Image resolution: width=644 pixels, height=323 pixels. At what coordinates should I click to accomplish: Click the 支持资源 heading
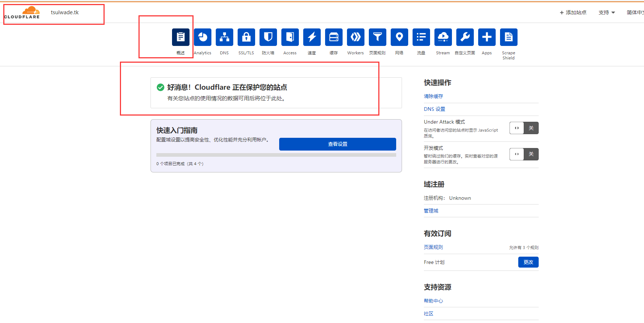438,287
